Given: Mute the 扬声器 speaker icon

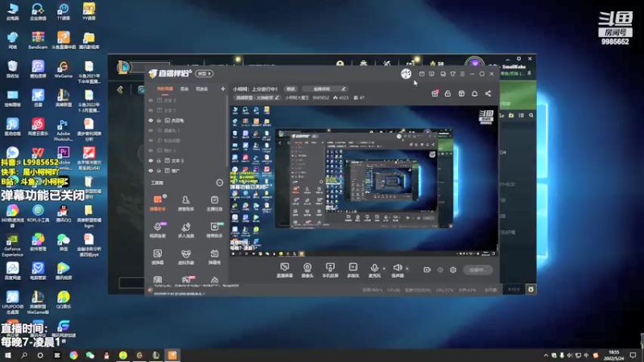Looking at the screenshot, I should click(397, 269).
